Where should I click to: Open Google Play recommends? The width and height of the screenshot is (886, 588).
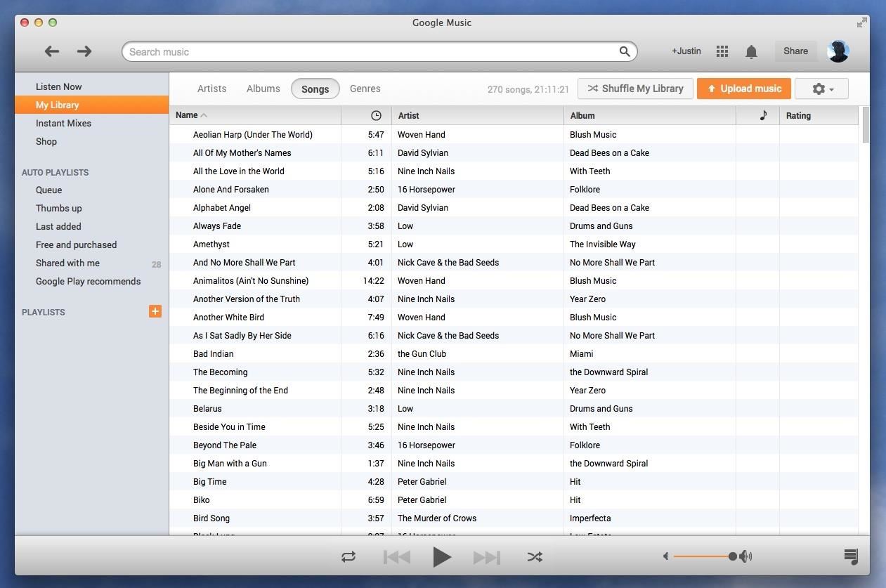coord(89,281)
